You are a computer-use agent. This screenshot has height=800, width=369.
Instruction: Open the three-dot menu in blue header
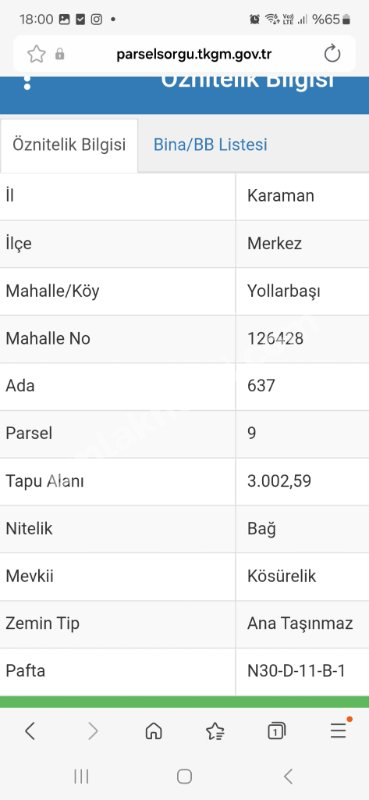[27, 83]
